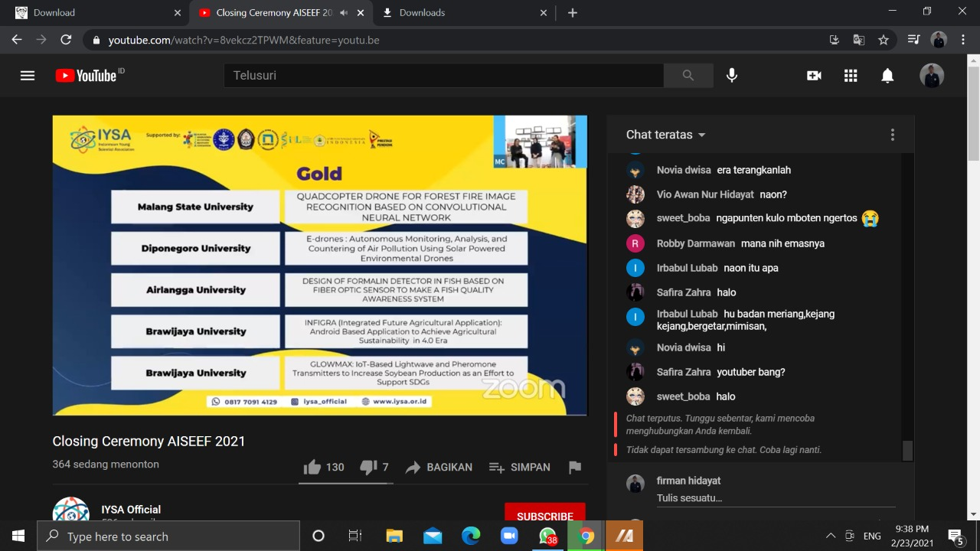This screenshot has width=980, height=551.
Task: Click the Telusuri search field
Action: coord(444,76)
